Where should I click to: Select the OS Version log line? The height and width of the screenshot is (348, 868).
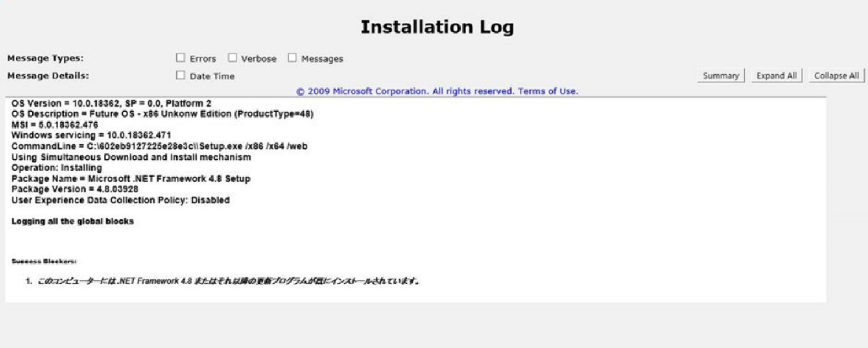click(111, 103)
